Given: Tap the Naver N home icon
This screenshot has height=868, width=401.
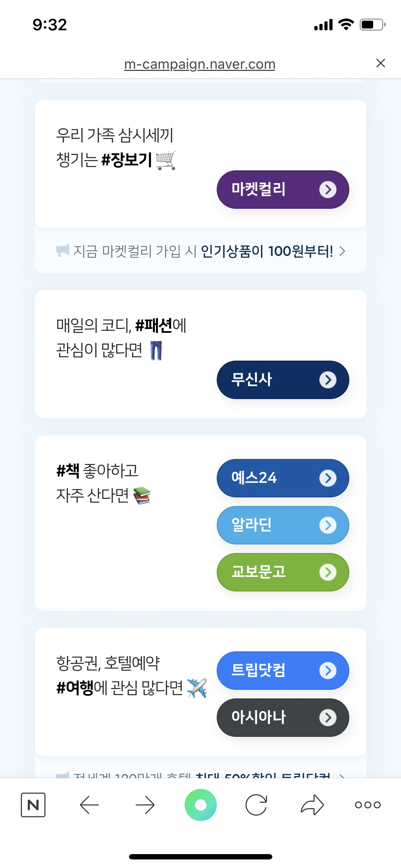Looking at the screenshot, I should coord(33,805).
